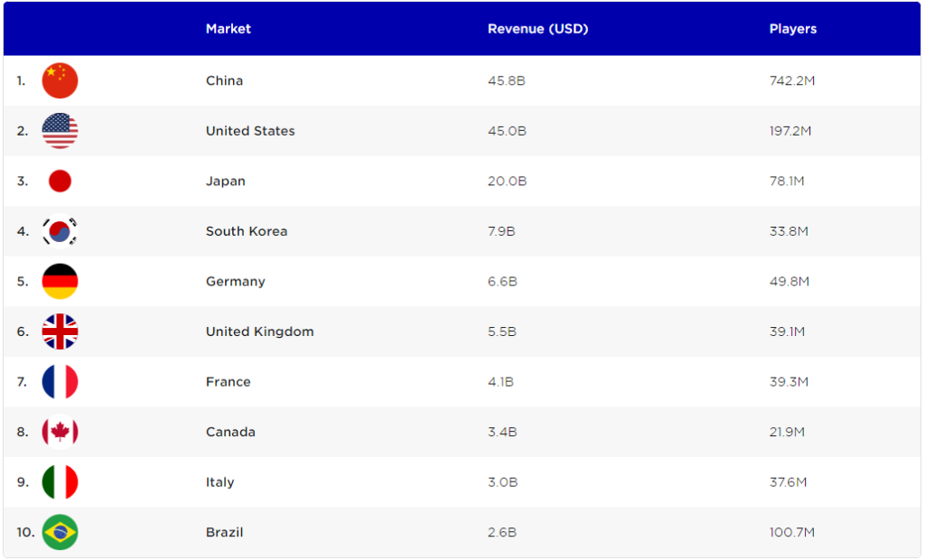Click the China flag icon
925x560 pixels.
point(60,81)
